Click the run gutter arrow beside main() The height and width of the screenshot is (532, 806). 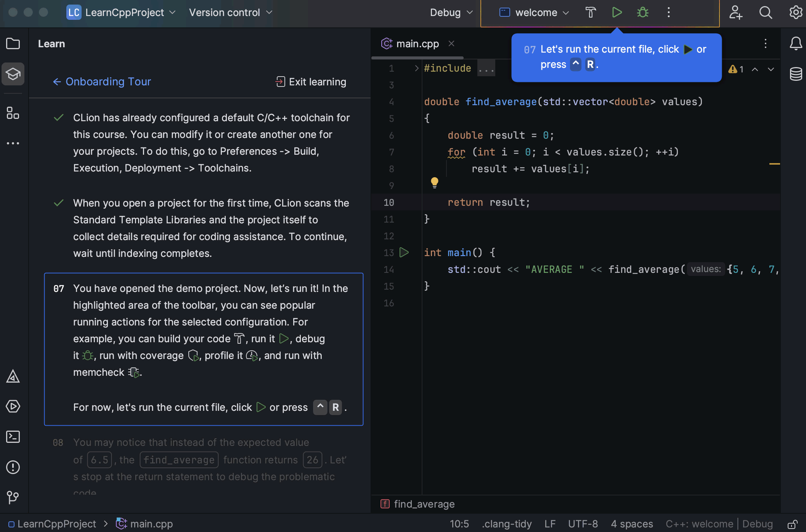(x=404, y=252)
